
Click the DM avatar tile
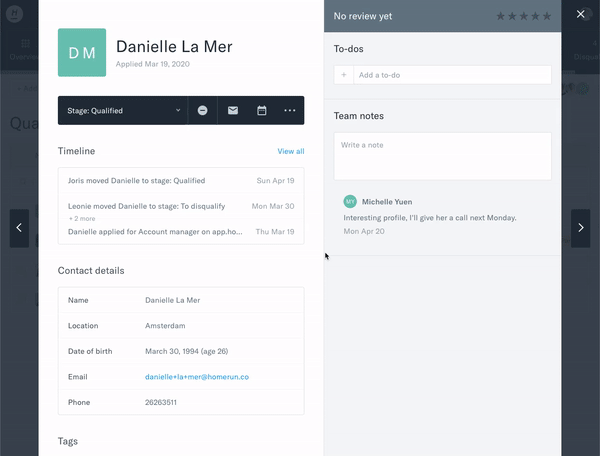pos(82,52)
